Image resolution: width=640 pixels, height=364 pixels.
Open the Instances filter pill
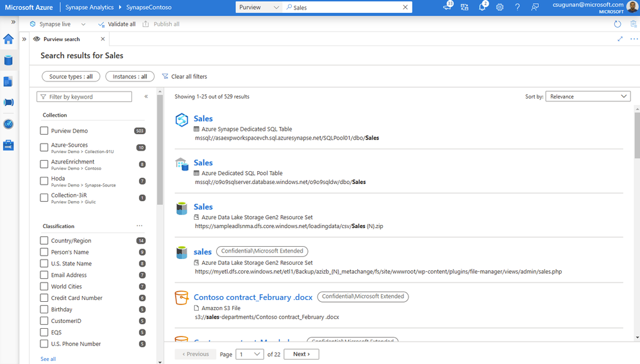tap(130, 76)
